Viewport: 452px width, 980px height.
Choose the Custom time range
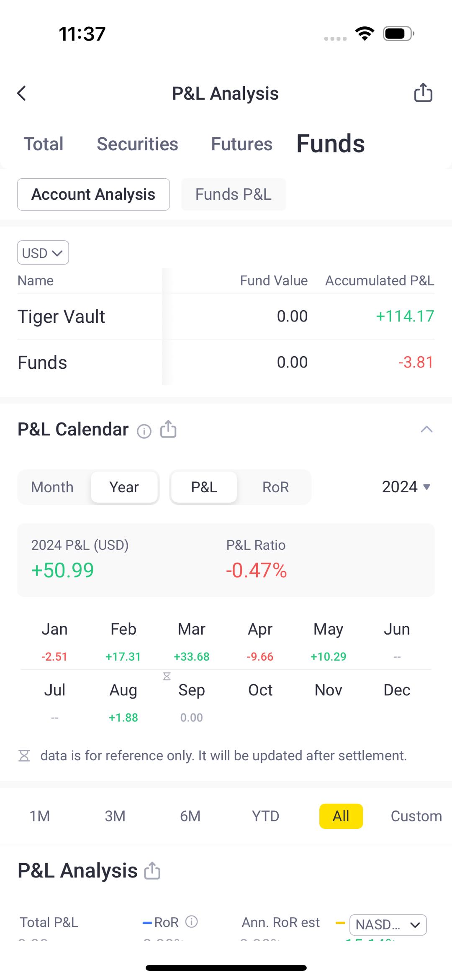(416, 816)
